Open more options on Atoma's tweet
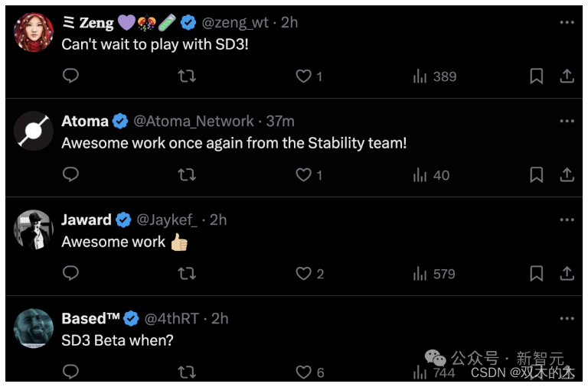The width and height of the screenshot is (588, 387). coord(567,121)
